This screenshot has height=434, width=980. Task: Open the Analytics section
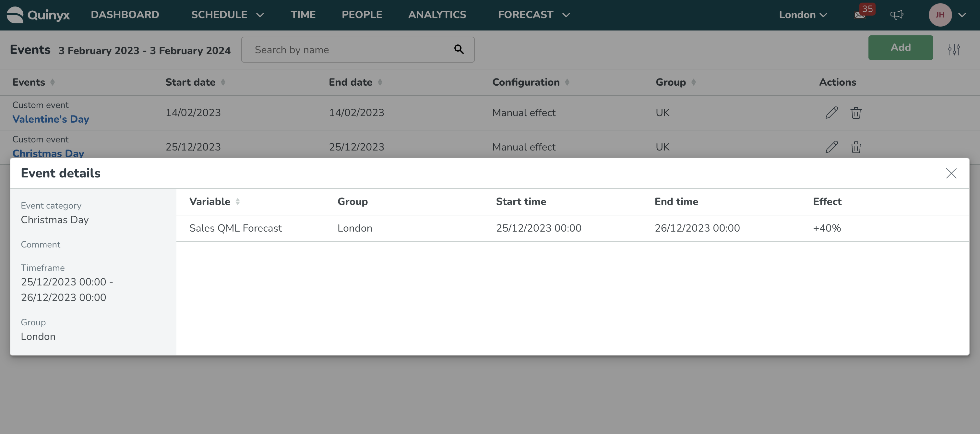tap(437, 15)
